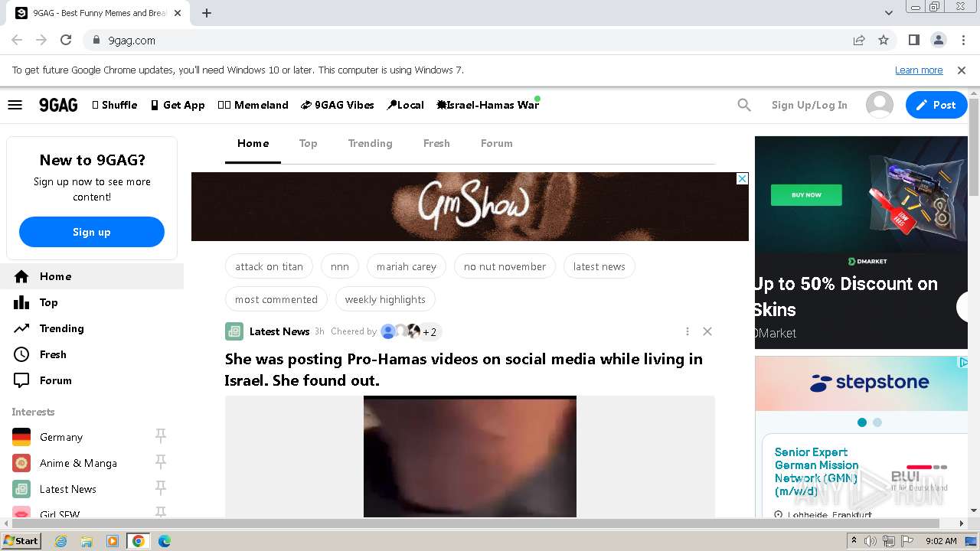Image resolution: width=980 pixels, height=551 pixels.
Task: Select the 'nnn' tag
Action: [340, 266]
